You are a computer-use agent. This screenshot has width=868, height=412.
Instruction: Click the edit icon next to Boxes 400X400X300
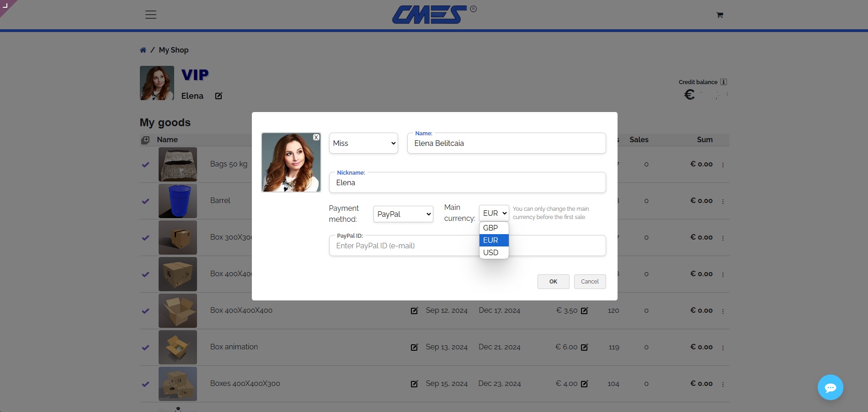click(x=414, y=384)
